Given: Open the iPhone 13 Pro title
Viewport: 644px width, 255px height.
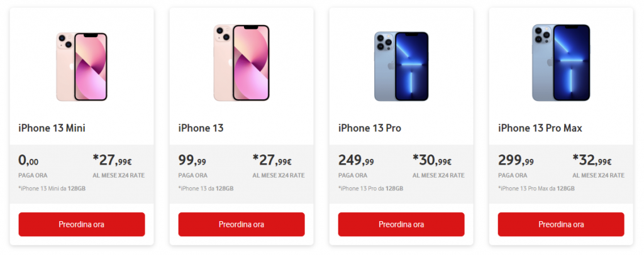Looking at the screenshot, I should pos(370,128).
